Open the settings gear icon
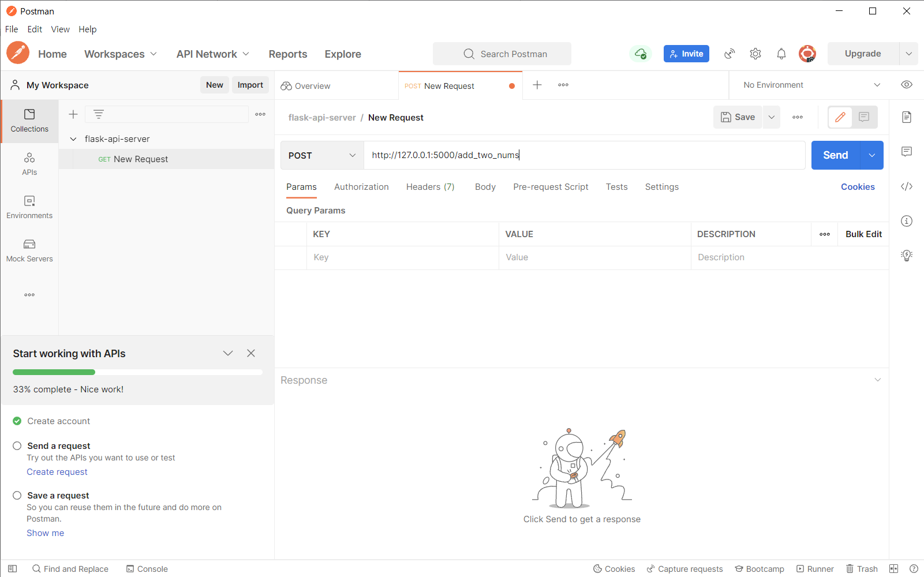 point(755,54)
